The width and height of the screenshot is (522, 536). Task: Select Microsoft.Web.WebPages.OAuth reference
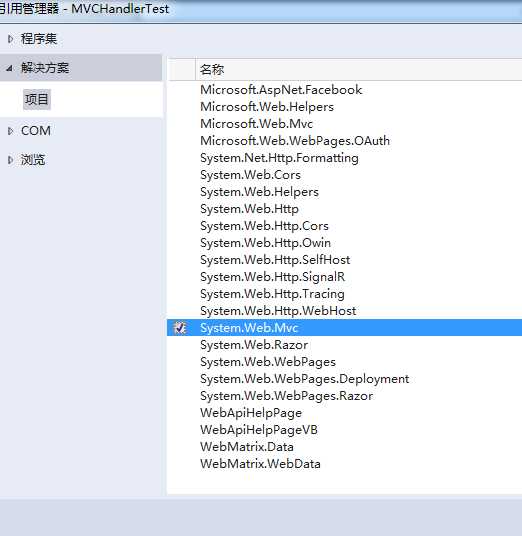pyautogui.click(x=295, y=141)
